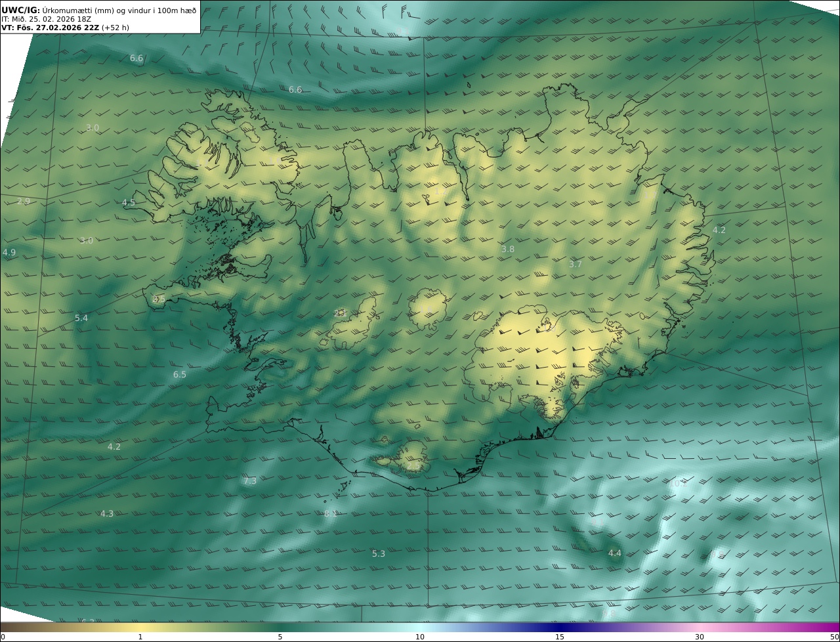The height and width of the screenshot is (642, 840).
Task: Click the color scale label '5'
Action: pyautogui.click(x=280, y=637)
